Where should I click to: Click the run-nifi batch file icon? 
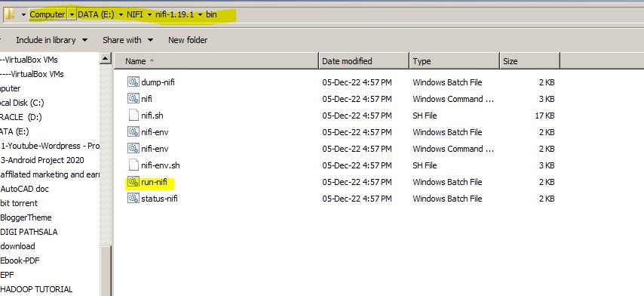tap(133, 182)
